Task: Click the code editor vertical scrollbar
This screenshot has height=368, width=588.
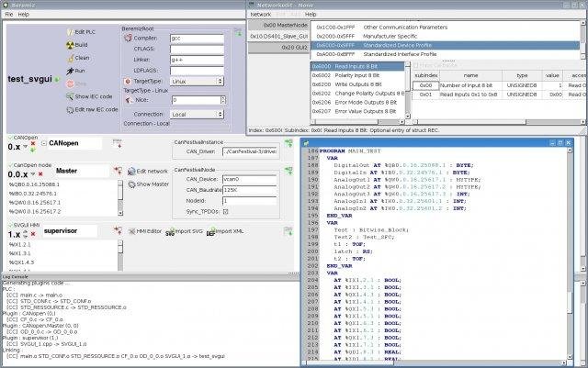Action: click(x=570, y=253)
